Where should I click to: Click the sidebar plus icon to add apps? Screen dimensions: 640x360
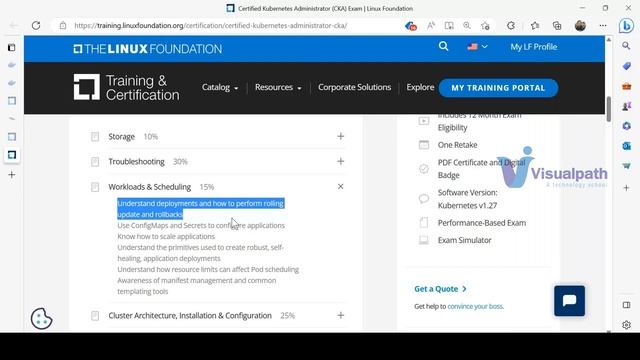[627, 188]
